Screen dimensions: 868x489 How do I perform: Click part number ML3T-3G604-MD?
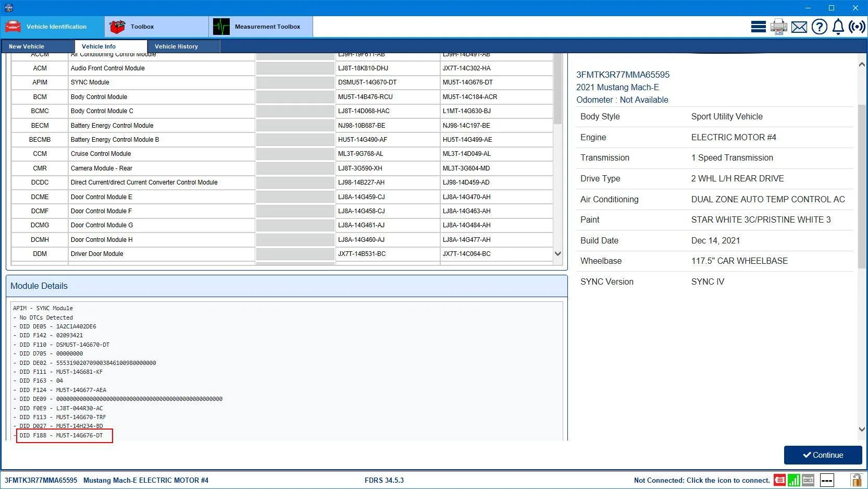[x=466, y=168]
